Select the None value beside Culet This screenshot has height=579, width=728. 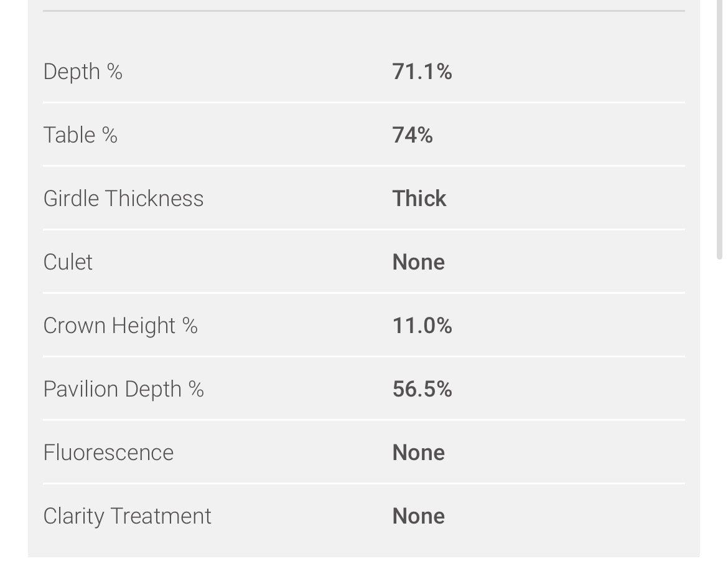click(418, 262)
